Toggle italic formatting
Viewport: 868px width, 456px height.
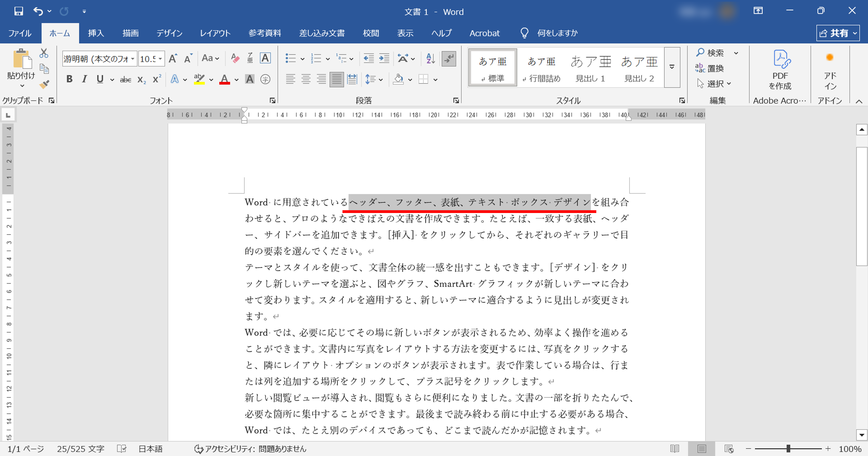coord(85,79)
